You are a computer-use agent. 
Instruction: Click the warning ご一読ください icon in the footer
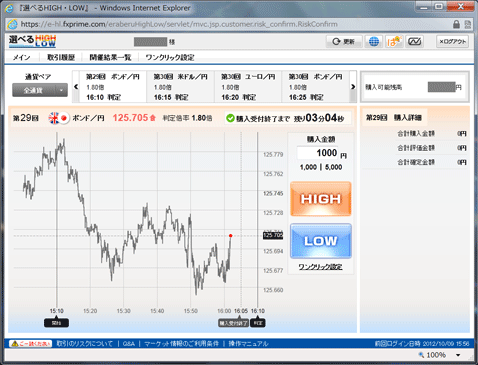[30, 343]
